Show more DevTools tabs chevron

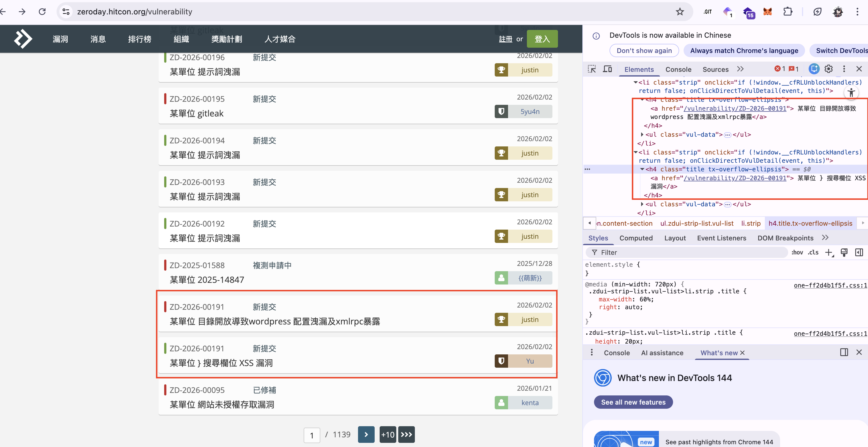pyautogui.click(x=740, y=69)
